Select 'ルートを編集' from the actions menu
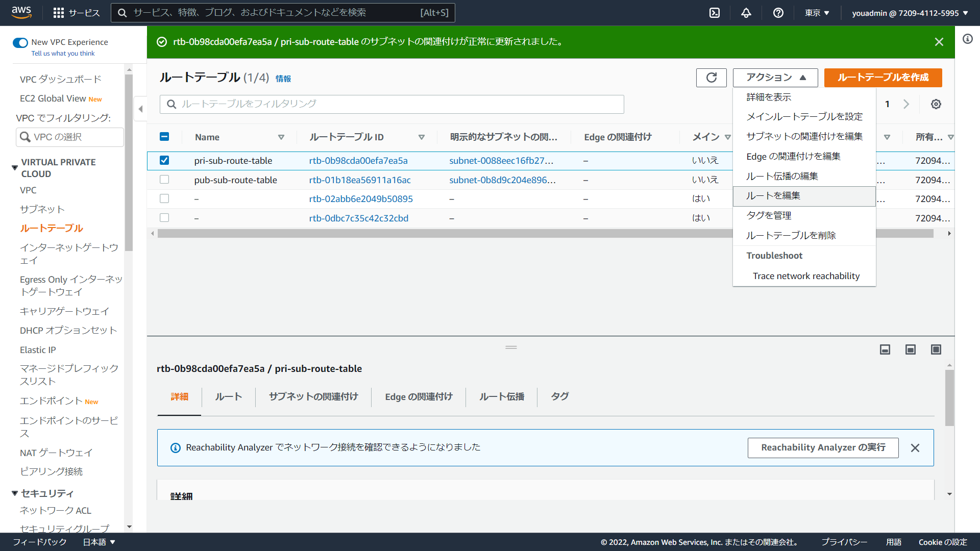 pos(773,196)
